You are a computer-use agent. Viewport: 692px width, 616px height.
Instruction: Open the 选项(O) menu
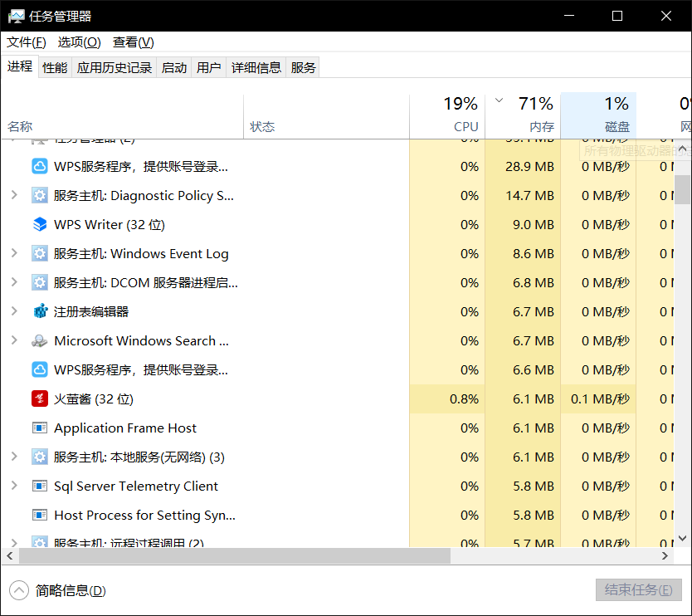pos(79,42)
